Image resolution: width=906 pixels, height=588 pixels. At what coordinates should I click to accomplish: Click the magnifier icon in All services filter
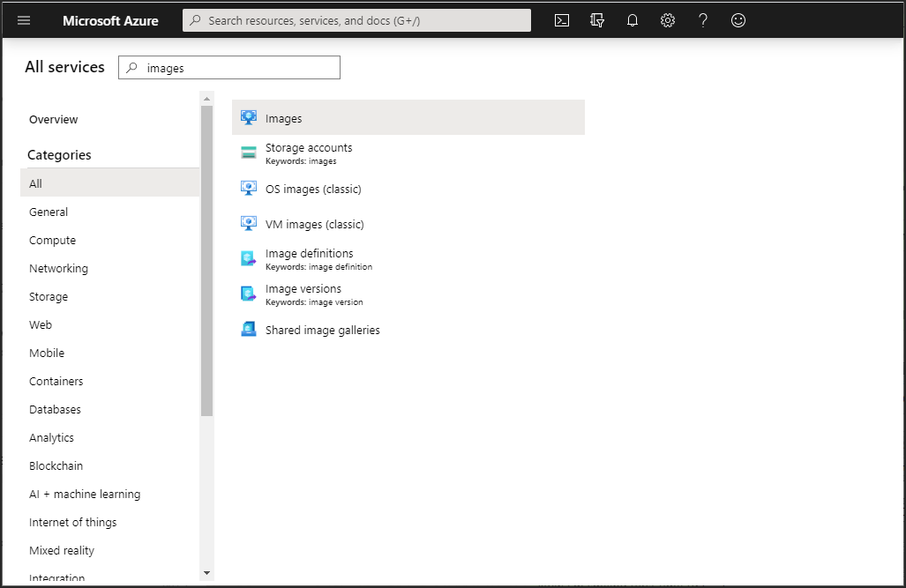pyautogui.click(x=131, y=68)
